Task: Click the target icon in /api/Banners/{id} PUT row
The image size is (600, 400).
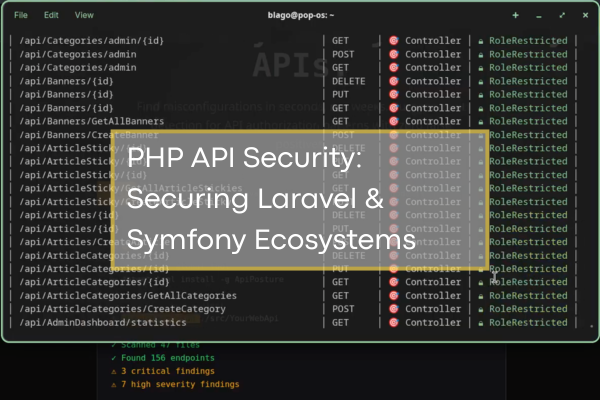Action: [x=394, y=95]
